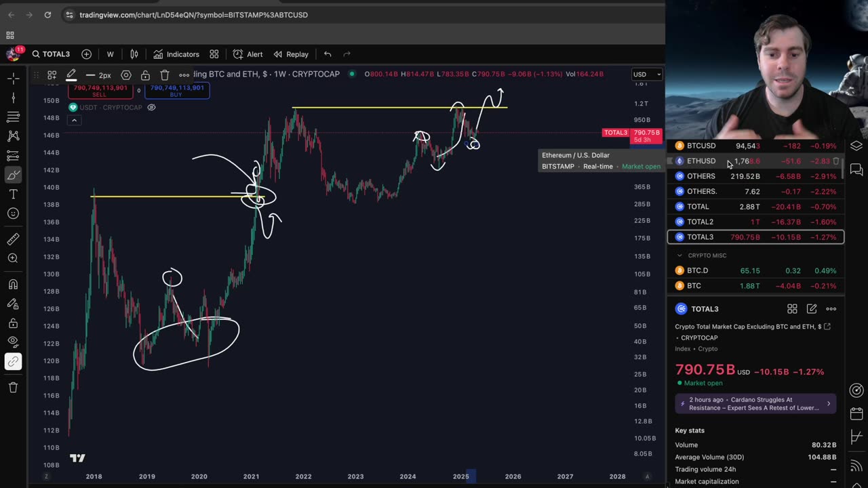Select ETHUSD row in the watchlist
Image resolution: width=868 pixels, height=488 pixels.
click(x=755, y=161)
